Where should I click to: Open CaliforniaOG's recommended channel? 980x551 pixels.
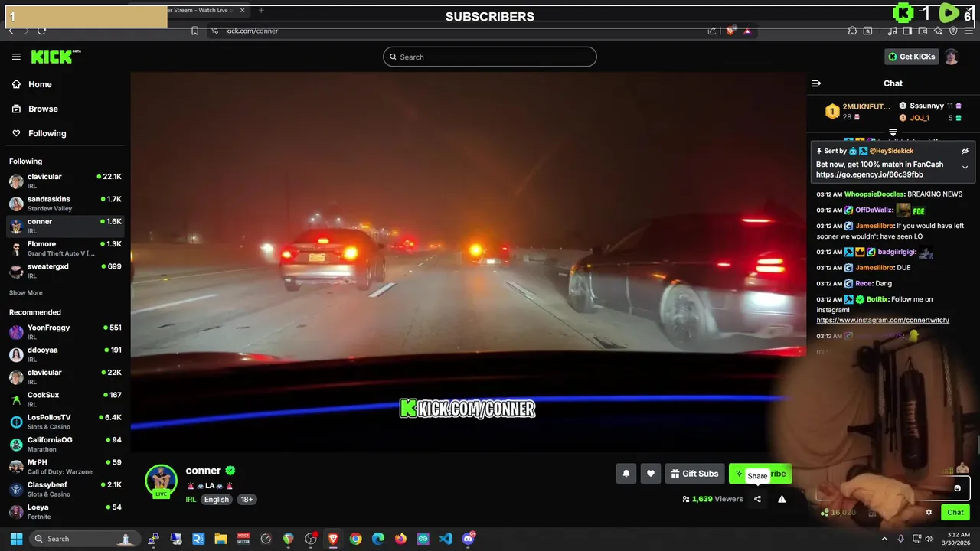pos(65,444)
